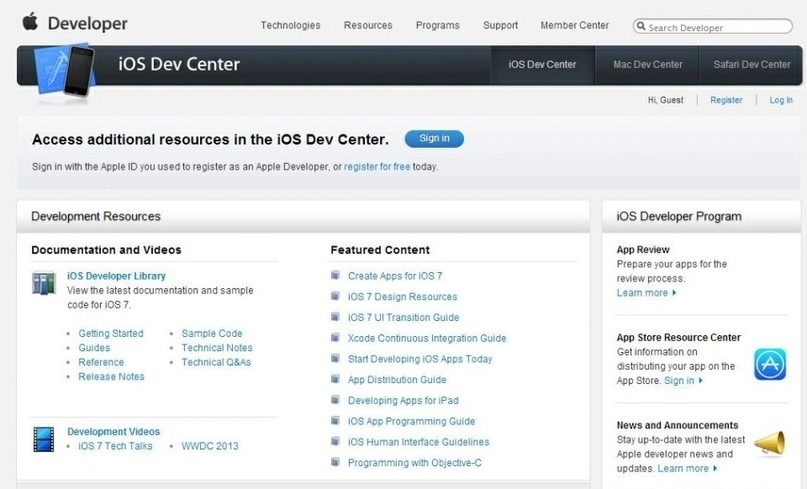Click document icon beside iOS 7 UI Transition Guide
807x489 pixels.
pyautogui.click(x=335, y=317)
